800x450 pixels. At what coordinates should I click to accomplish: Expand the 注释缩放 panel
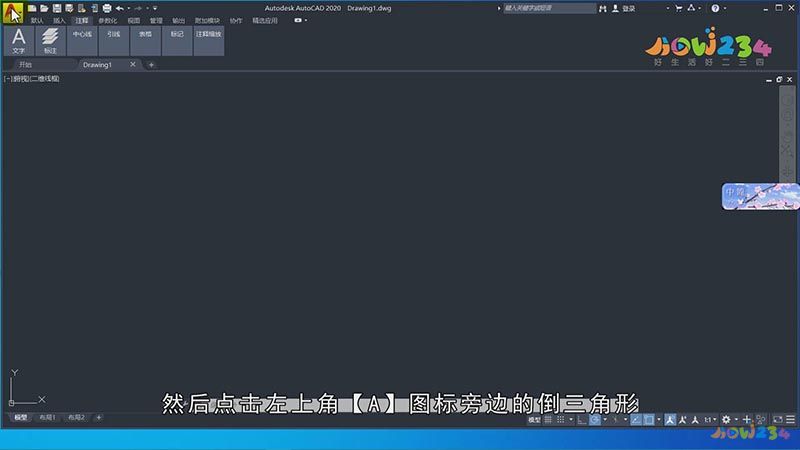(x=208, y=40)
